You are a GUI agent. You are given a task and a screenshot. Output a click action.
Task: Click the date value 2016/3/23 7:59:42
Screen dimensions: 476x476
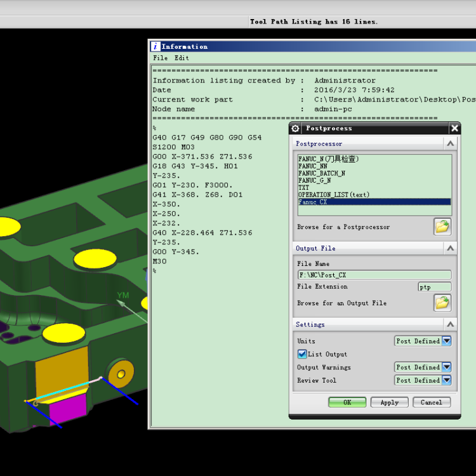pyautogui.click(x=354, y=90)
